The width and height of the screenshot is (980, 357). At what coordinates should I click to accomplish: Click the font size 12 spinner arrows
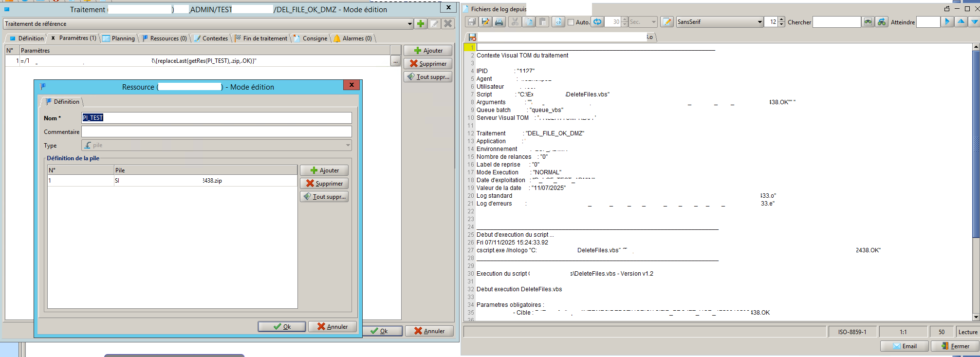tap(781, 22)
